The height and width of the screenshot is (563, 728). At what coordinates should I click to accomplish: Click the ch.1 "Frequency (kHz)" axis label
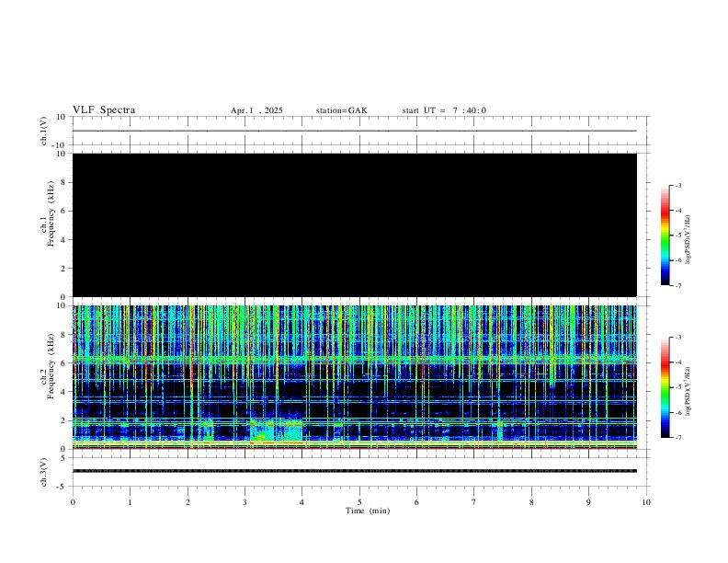point(51,213)
